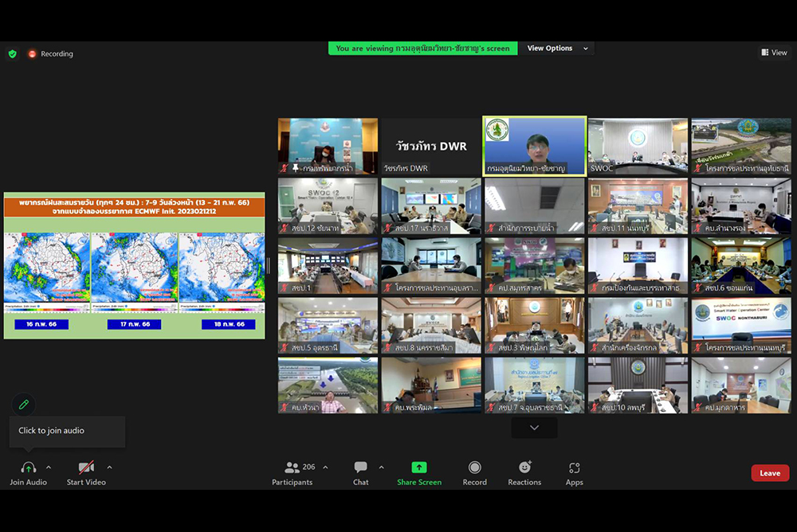
Task: Click muted mic icon on สชป.3 พิษณุโลก
Action: [492, 348]
